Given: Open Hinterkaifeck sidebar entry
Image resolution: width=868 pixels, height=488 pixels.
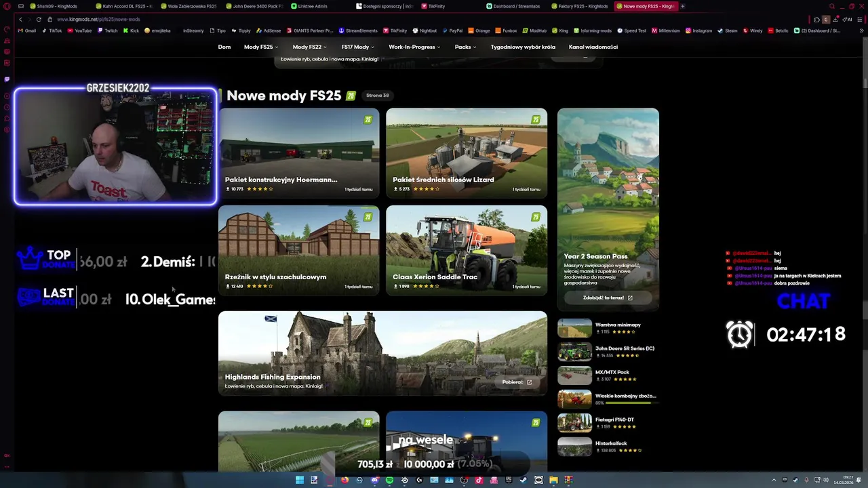Looking at the screenshot, I should click(x=608, y=447).
